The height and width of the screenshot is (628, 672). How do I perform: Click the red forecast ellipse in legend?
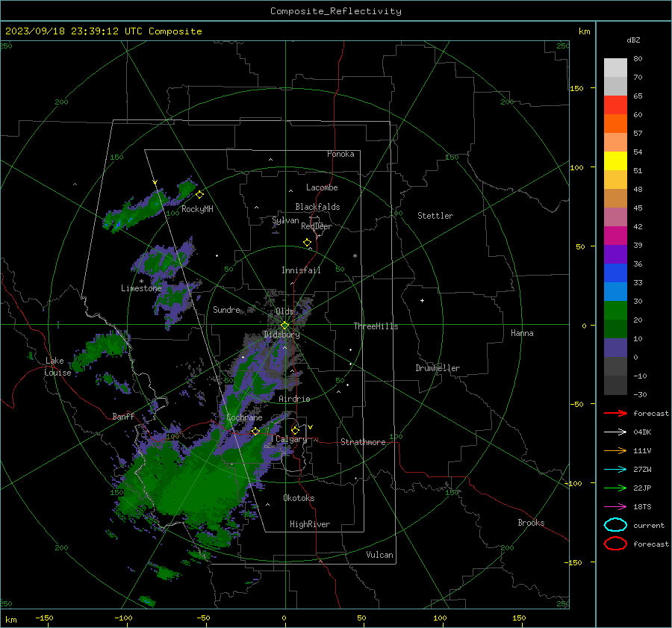click(x=615, y=544)
